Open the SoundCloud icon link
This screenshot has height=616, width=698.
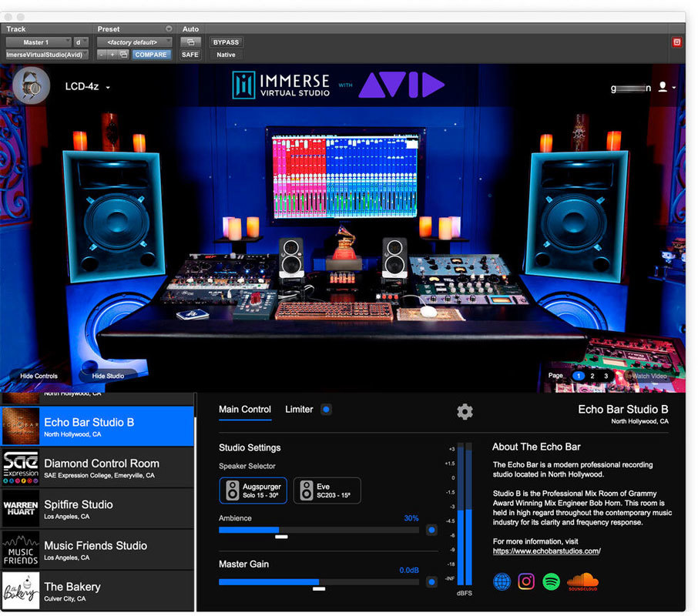click(x=582, y=581)
